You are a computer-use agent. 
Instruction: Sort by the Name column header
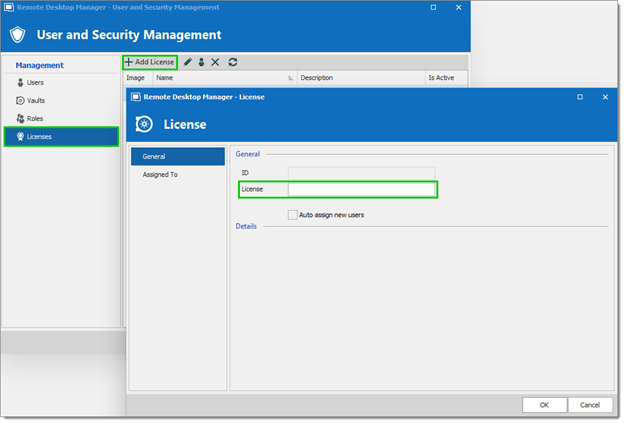[220, 77]
